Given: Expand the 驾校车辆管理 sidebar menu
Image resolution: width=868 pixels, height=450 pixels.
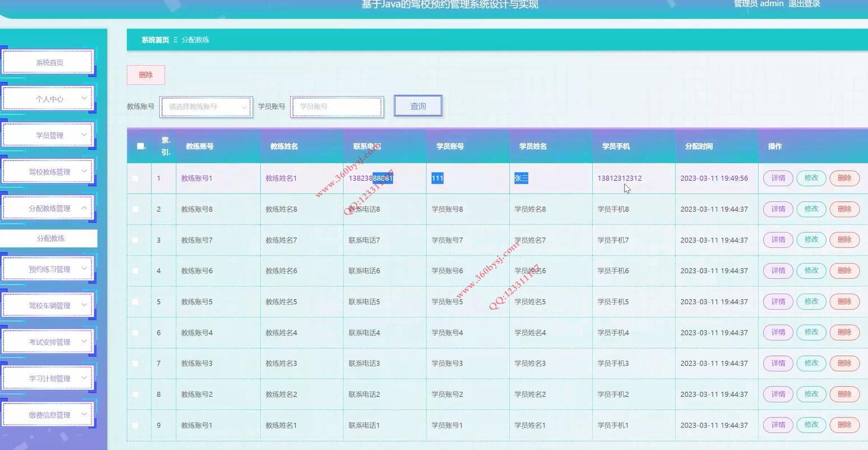Looking at the screenshot, I should [48, 306].
